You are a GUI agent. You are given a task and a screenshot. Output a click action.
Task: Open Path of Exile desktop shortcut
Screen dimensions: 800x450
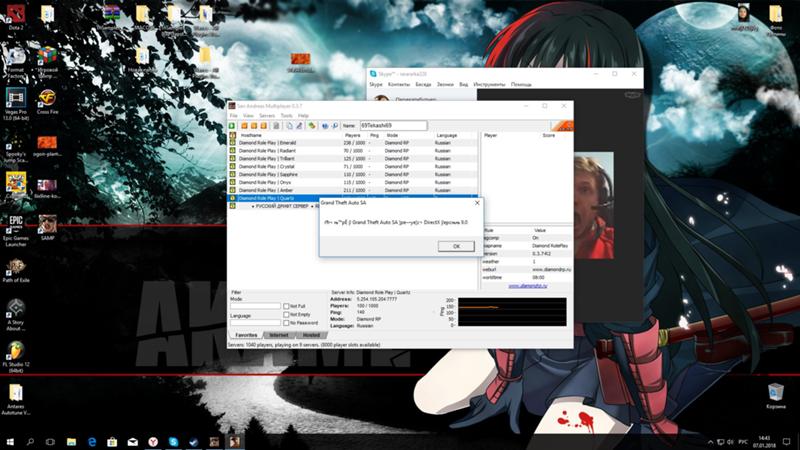point(16,270)
